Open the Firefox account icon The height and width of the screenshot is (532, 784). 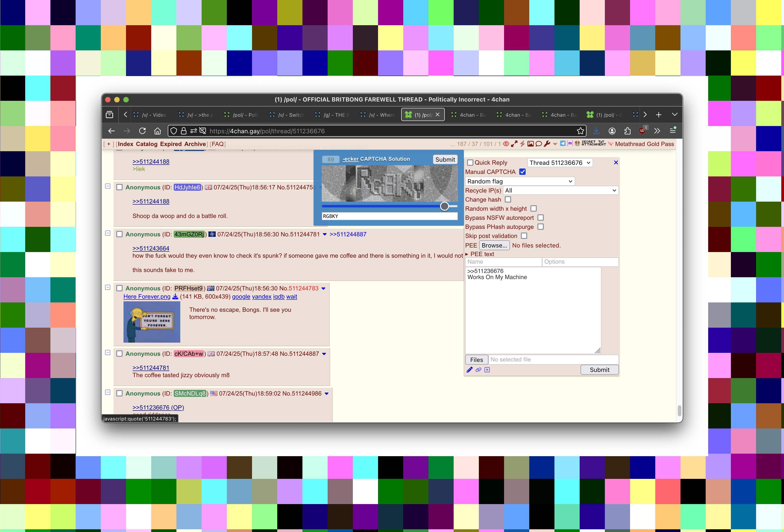point(612,131)
